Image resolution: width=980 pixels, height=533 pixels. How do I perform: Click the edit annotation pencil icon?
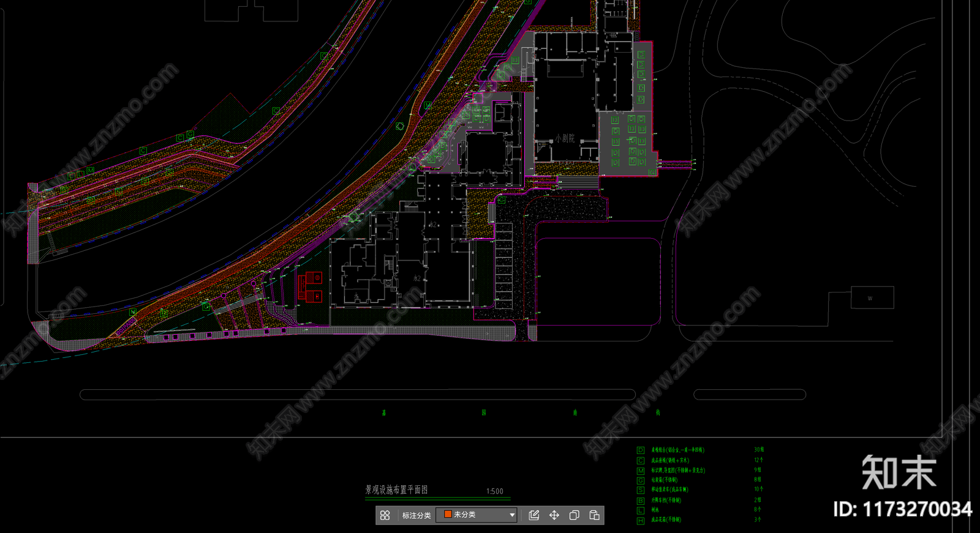(534, 515)
